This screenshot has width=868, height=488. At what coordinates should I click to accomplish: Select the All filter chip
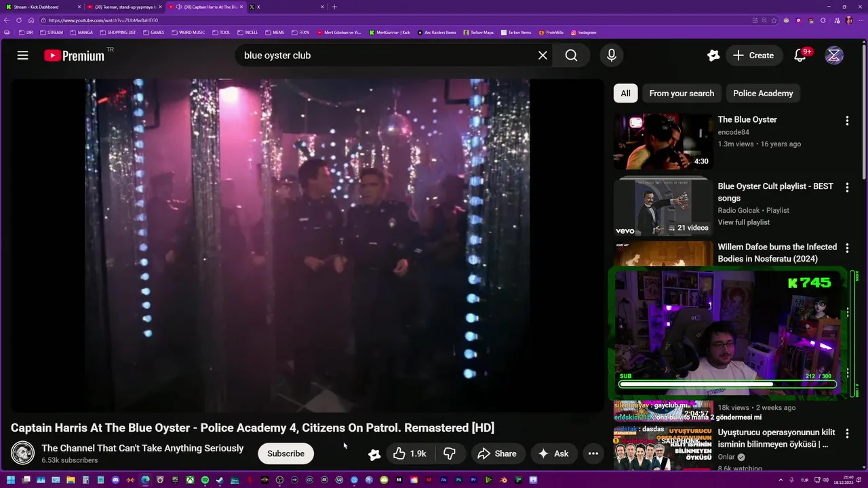[x=625, y=94]
